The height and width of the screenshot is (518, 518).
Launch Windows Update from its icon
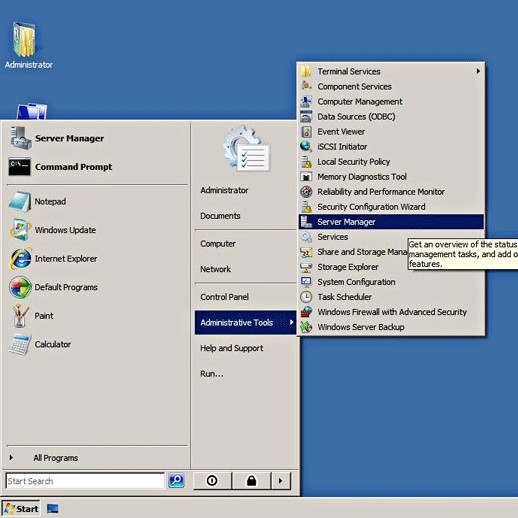click(x=20, y=230)
